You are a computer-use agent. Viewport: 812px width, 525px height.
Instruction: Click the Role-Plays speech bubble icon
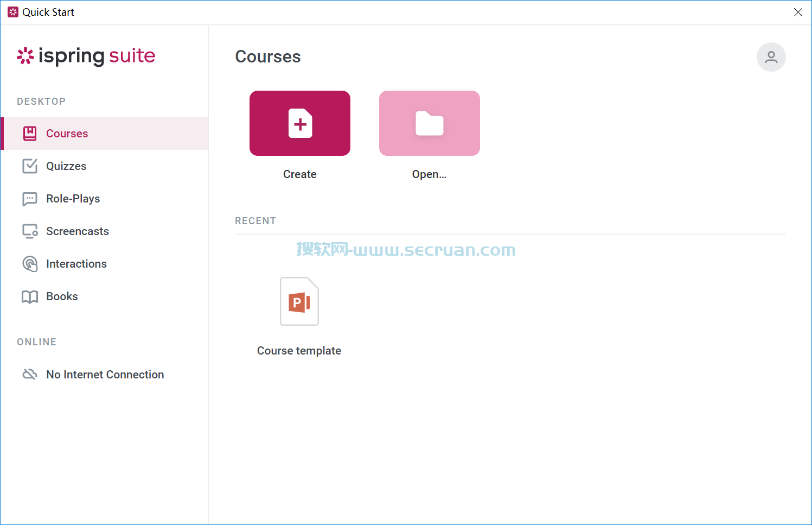tap(30, 199)
